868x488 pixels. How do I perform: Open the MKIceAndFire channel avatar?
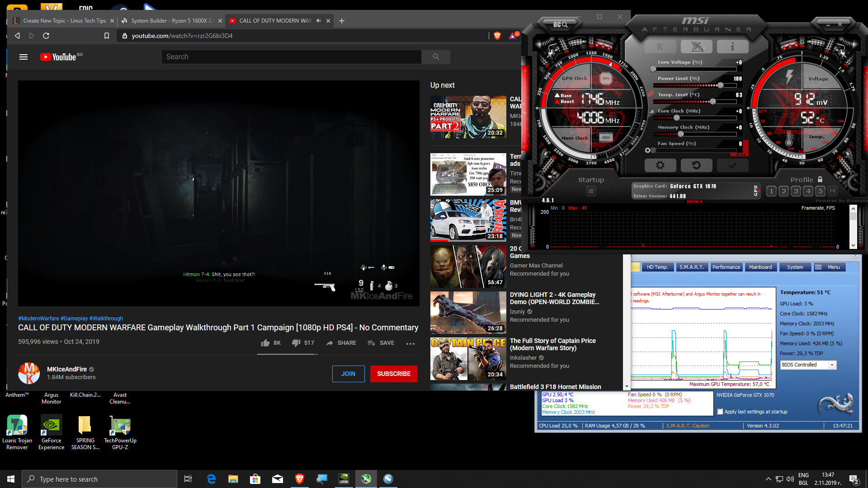coord(29,373)
